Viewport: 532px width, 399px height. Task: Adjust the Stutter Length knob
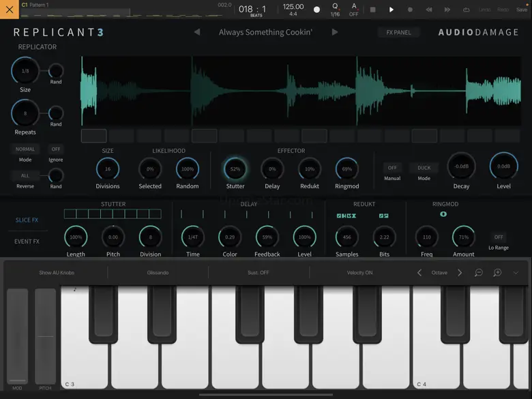[76, 237]
